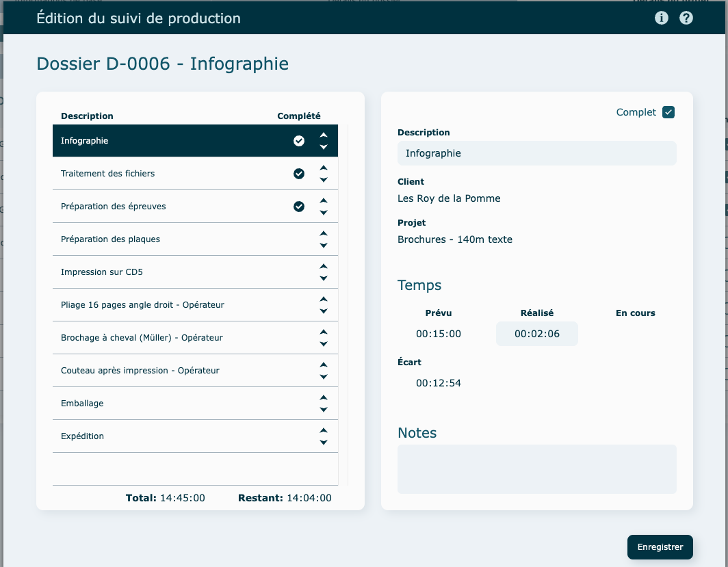
Task: Move Brochage à cheval row down
Action: click(x=324, y=344)
